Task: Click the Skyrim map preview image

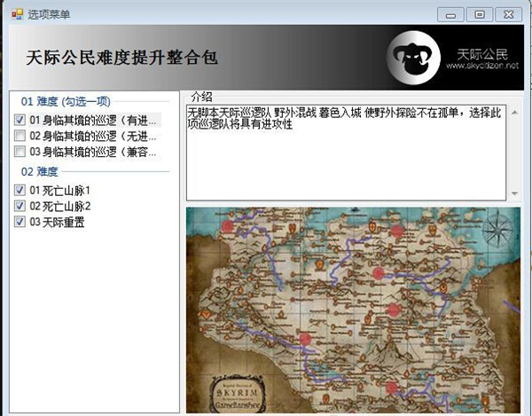Action: (353, 310)
